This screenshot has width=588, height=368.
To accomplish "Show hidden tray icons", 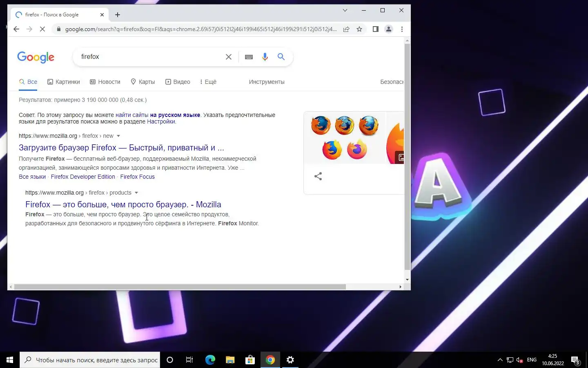I will coord(500,360).
